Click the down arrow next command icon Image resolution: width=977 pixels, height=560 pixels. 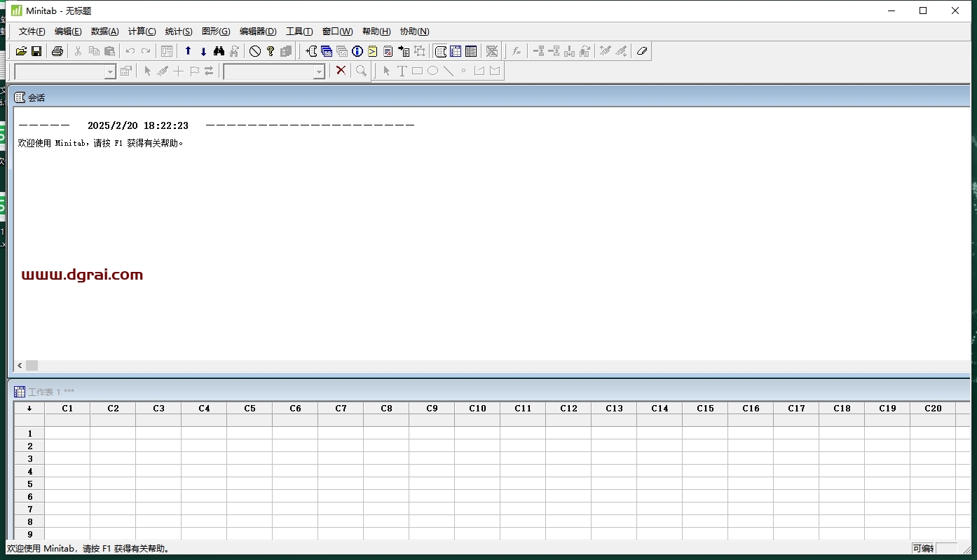tap(203, 51)
